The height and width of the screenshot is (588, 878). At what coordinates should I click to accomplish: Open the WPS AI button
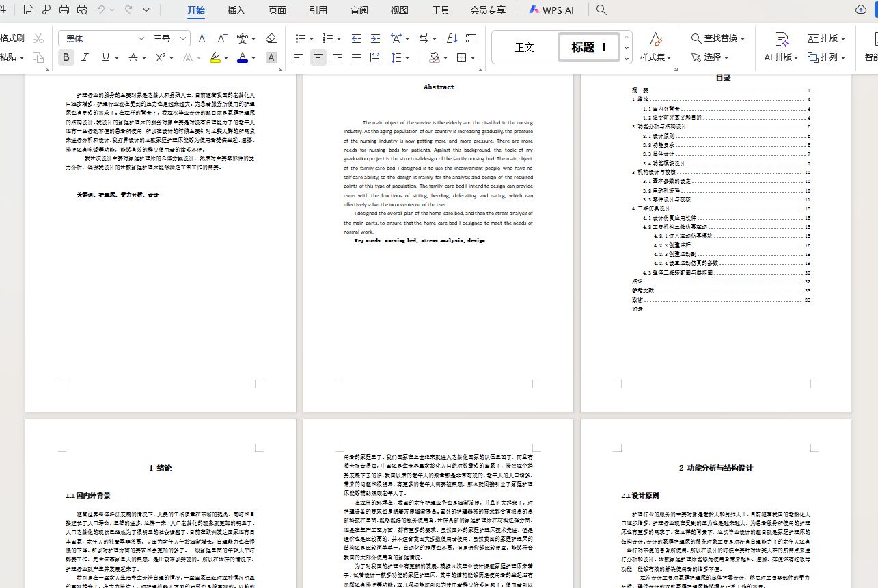point(551,10)
